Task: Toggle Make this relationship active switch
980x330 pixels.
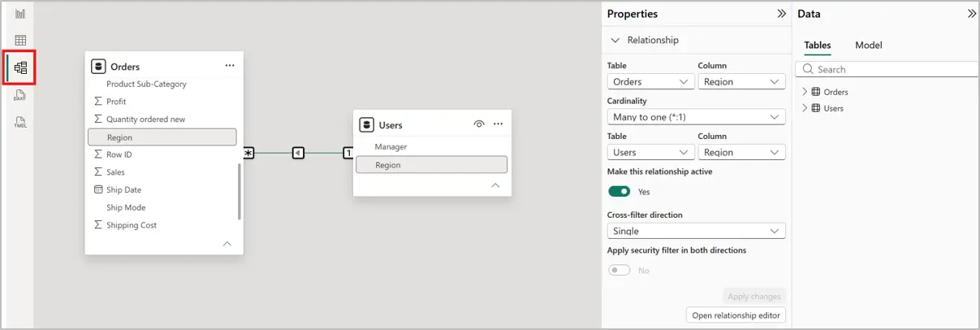Action: [620, 192]
